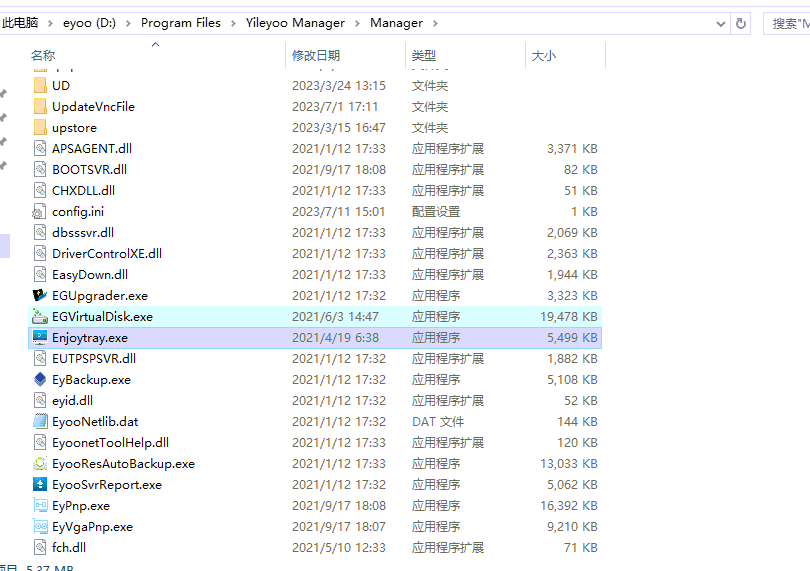
Task: Click the eyid.dll file icon
Action: (x=40, y=400)
